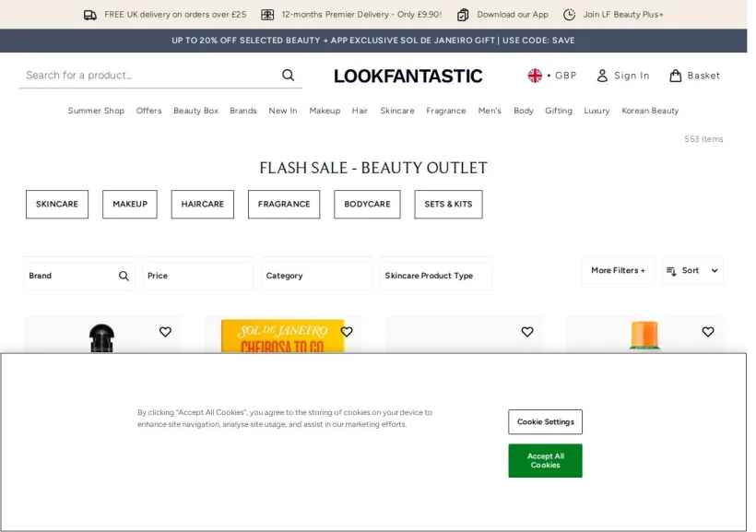756x532 pixels.
Task: Click the FLASH SALE - BEAUTY OUTLET heading
Action: point(373,168)
